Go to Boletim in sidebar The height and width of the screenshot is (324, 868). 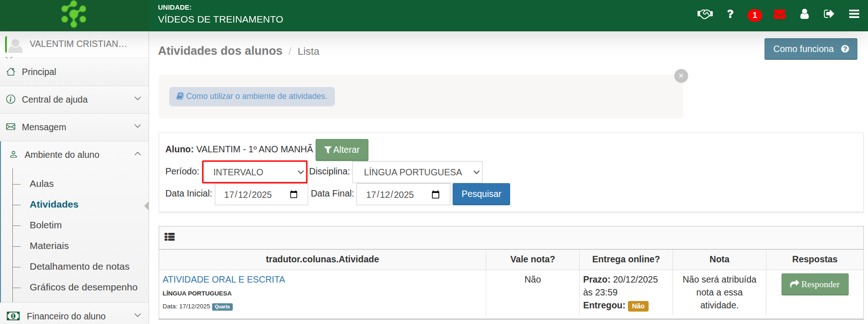(x=46, y=225)
